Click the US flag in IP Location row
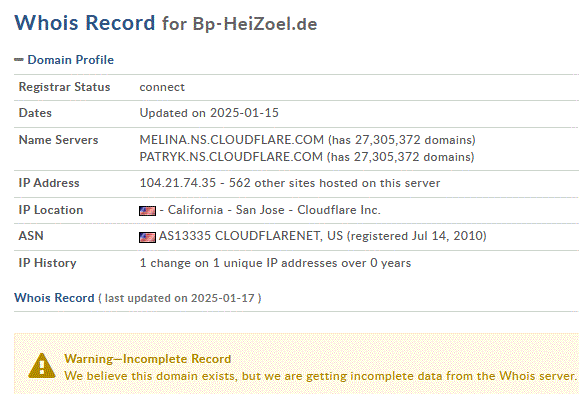The image size is (580, 395). tap(147, 211)
